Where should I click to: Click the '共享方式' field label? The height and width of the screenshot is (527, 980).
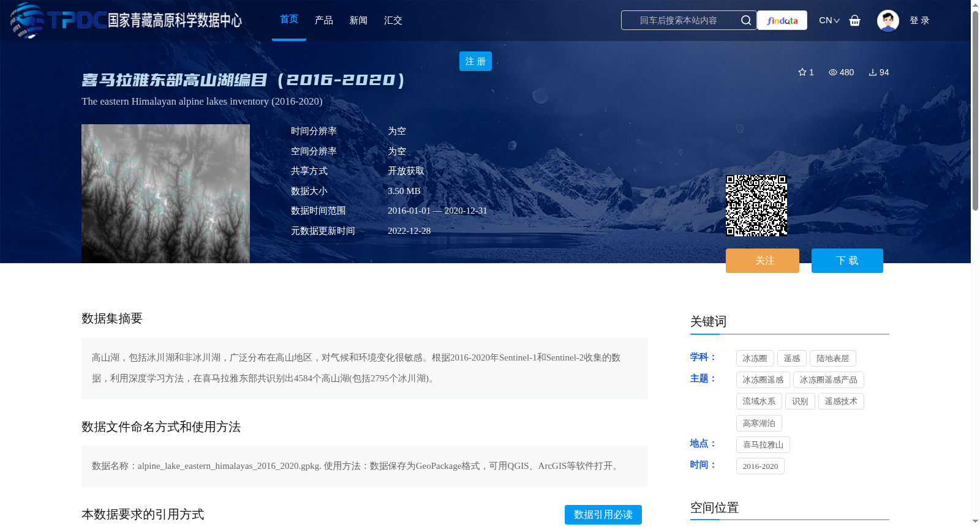[309, 171]
